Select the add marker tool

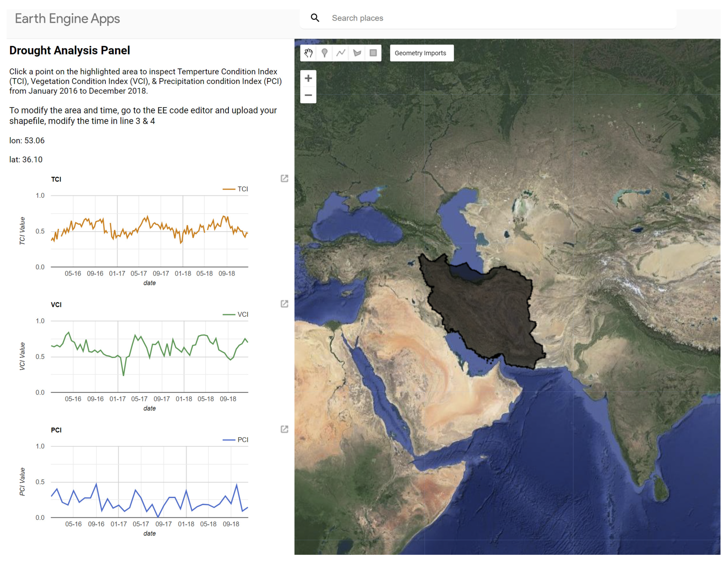[x=324, y=53]
